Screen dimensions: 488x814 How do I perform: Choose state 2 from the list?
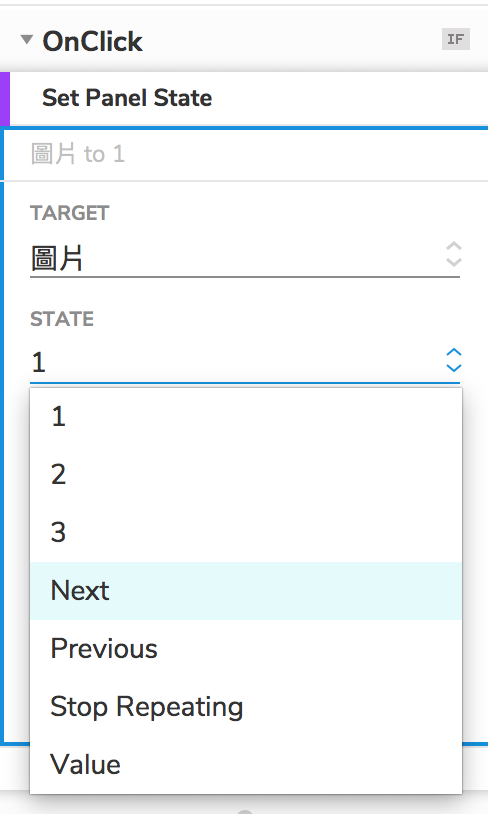pyautogui.click(x=246, y=474)
